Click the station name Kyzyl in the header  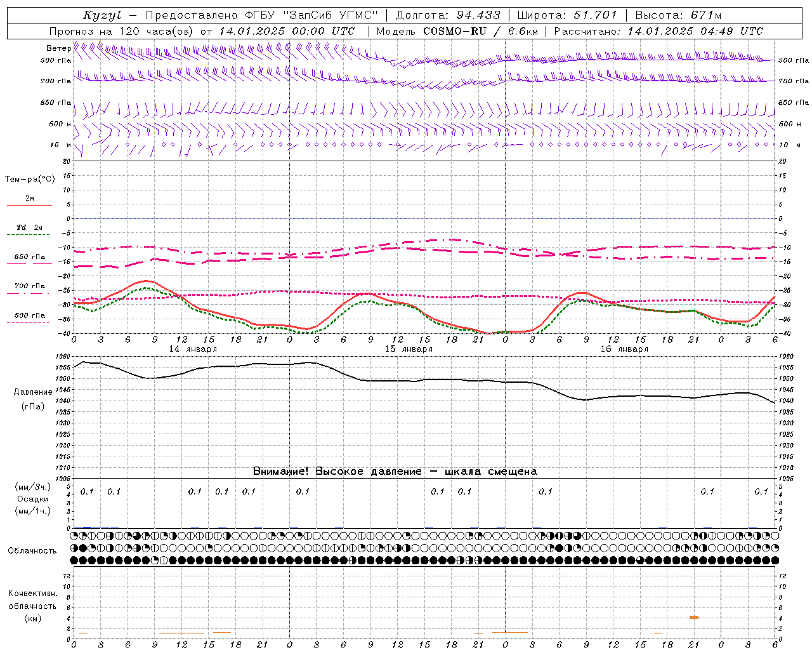tap(101, 15)
